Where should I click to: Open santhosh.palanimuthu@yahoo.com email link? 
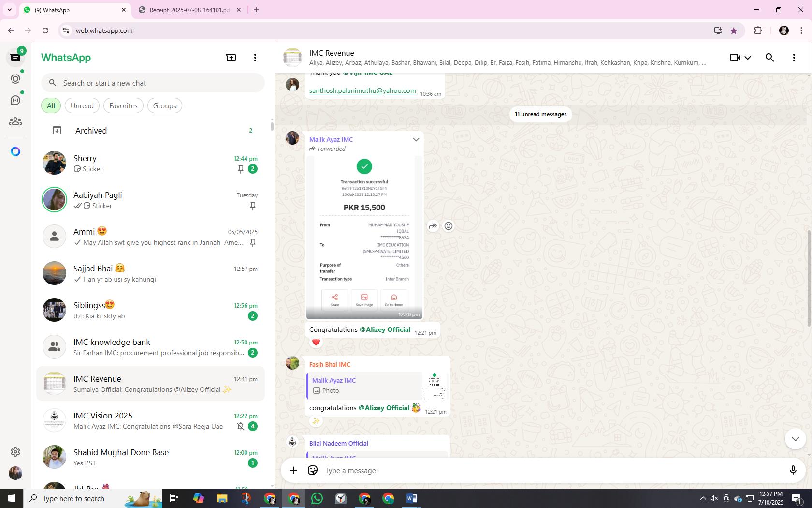click(x=362, y=90)
